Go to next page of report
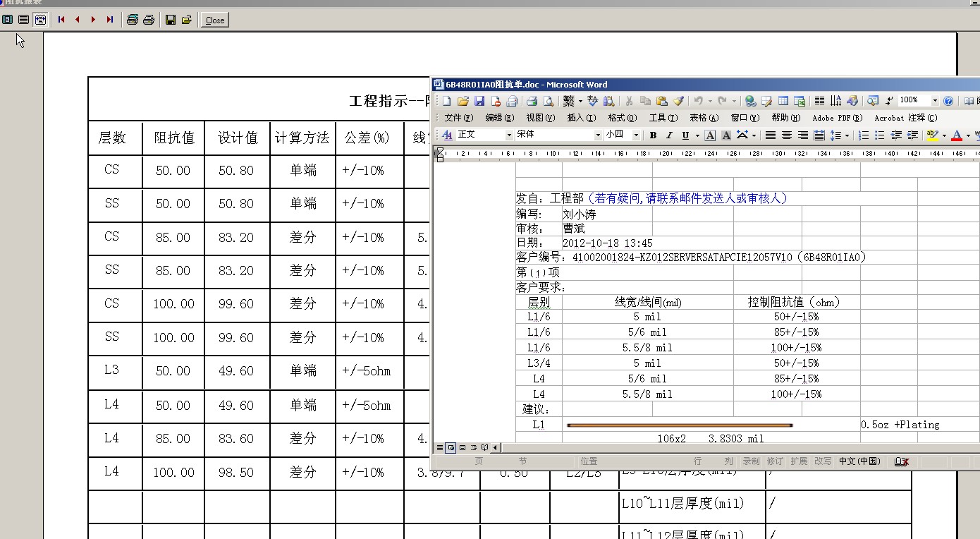 94,20
